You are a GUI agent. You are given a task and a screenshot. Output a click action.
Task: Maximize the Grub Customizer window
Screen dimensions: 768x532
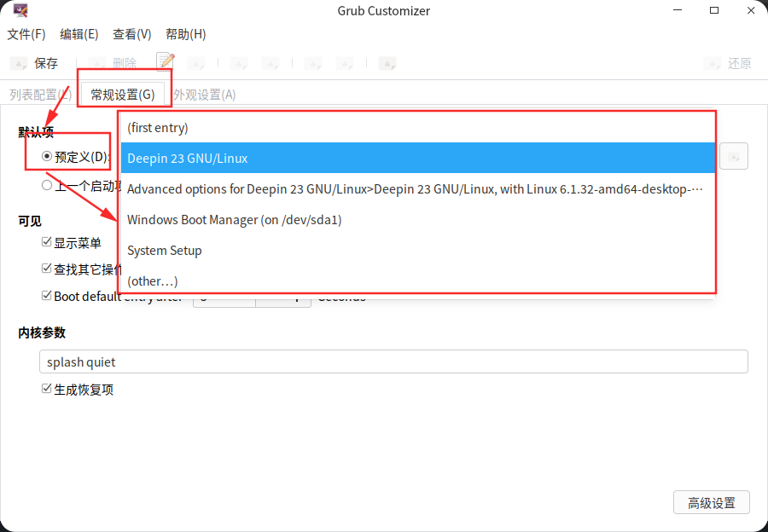(714, 10)
